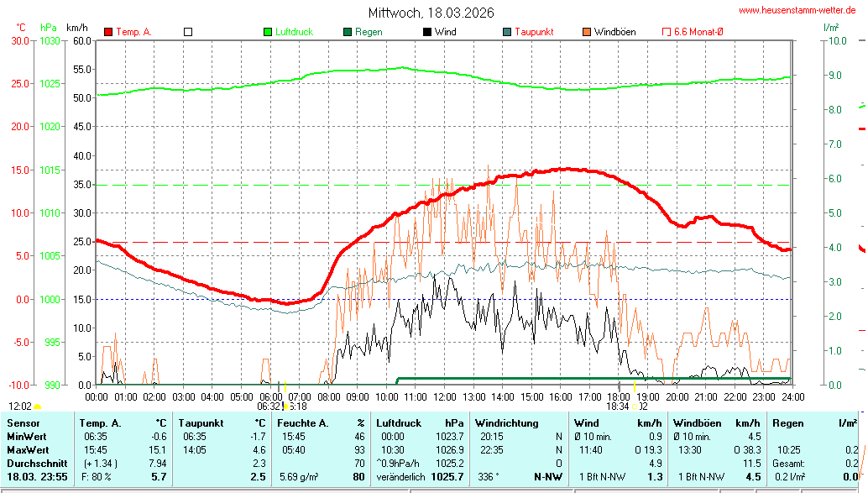The image size is (868, 493).
Task: Click the chart title Mittwoch, 18.03.2026
Action: tap(431, 13)
